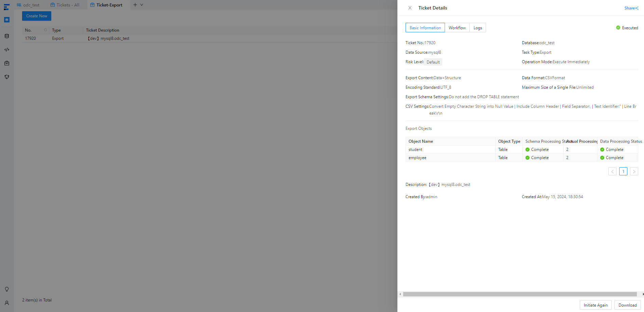Viewport: 644px width, 312px height.
Task: Click the code brackets sidebar icon
Action: (7, 50)
